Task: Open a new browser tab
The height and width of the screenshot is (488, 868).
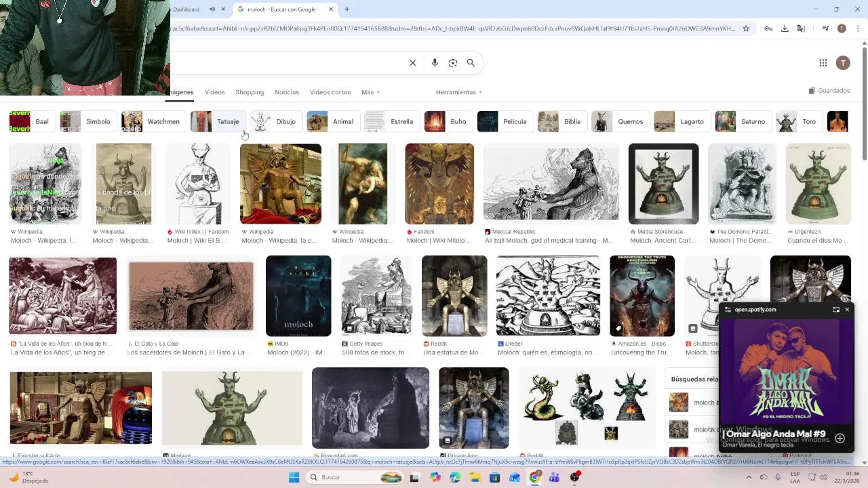Action: [x=347, y=9]
